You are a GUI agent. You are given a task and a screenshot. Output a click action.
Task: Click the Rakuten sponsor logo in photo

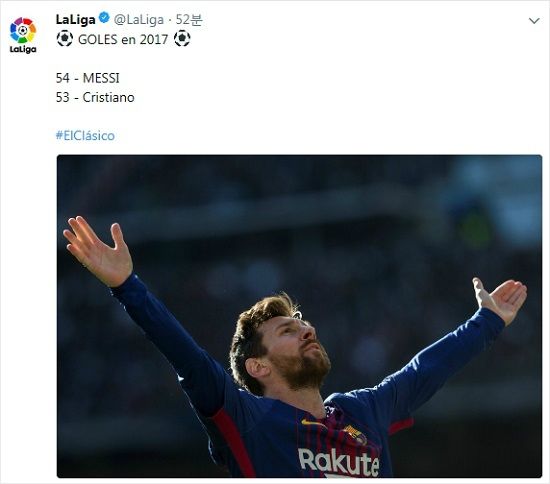click(338, 462)
